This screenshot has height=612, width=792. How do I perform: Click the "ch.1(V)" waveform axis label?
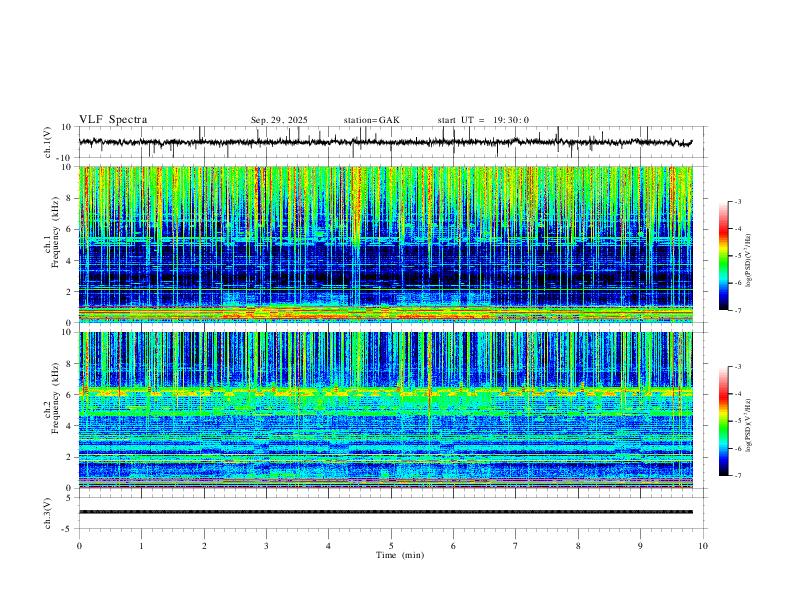(x=48, y=142)
